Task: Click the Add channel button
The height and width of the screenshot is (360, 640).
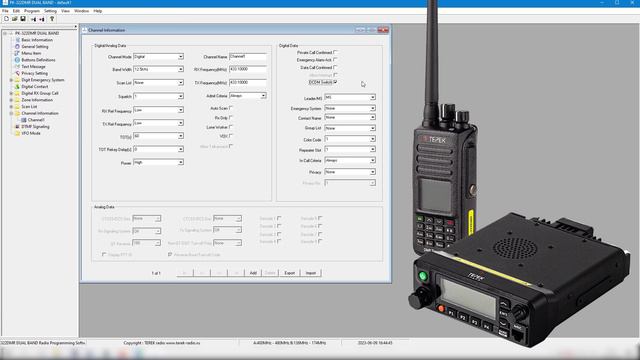Action: pyautogui.click(x=253, y=273)
